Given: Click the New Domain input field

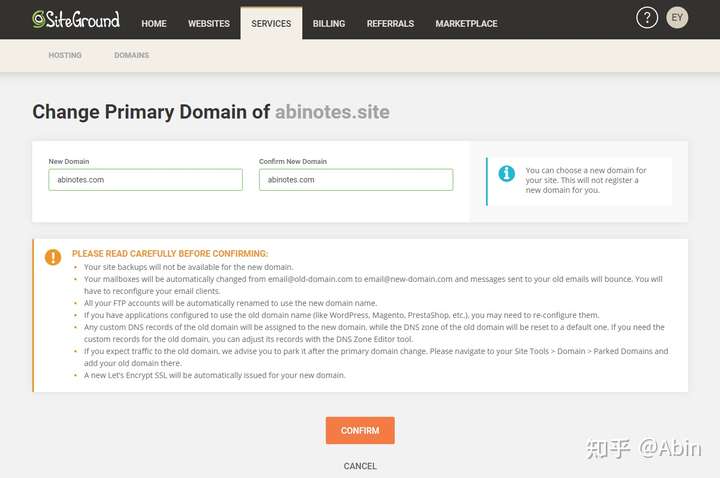Looking at the screenshot, I should pyautogui.click(x=146, y=180).
